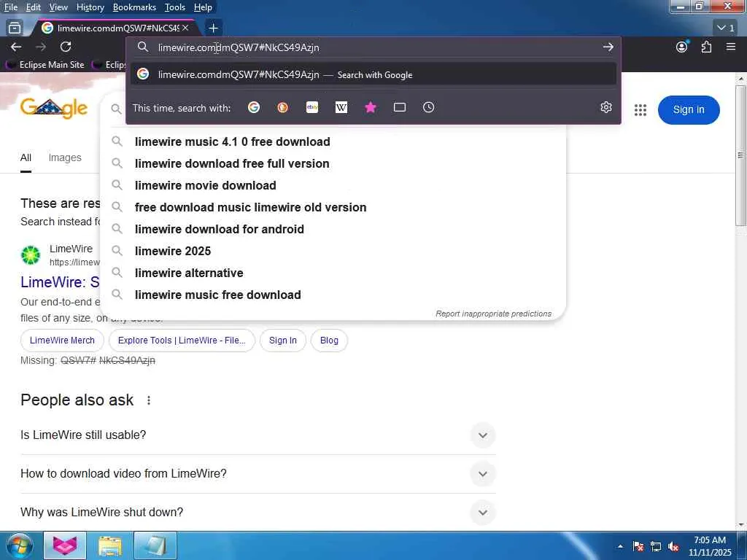The height and width of the screenshot is (560, 747).
Task: Open LimeWire Merch sitelink
Action: [x=62, y=341]
